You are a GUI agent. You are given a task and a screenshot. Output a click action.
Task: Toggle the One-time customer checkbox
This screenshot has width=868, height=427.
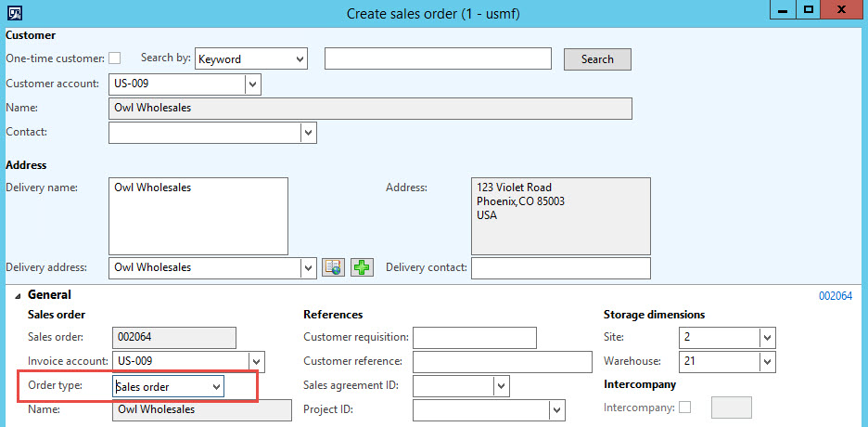(x=115, y=58)
